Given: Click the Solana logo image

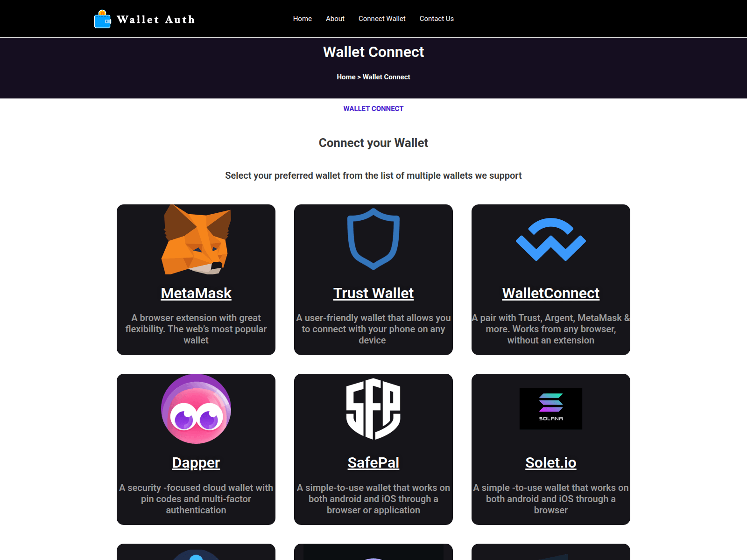Looking at the screenshot, I should [x=551, y=409].
